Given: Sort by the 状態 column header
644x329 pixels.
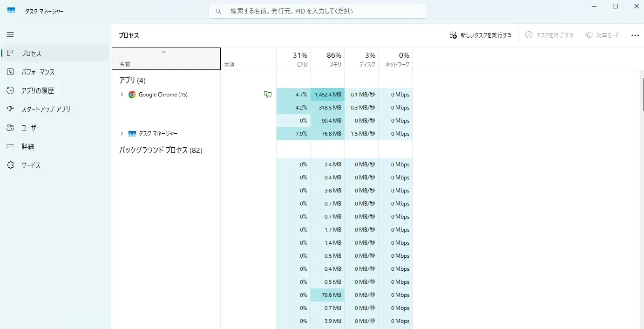Looking at the screenshot, I should click(248, 59).
